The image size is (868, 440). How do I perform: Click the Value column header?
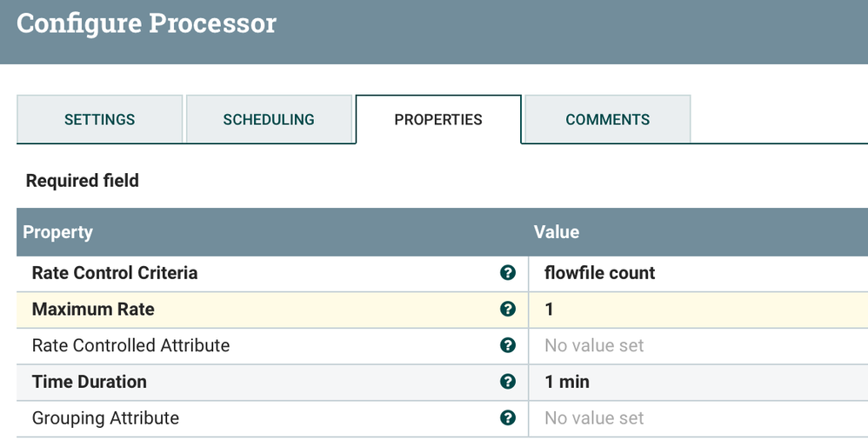(x=557, y=232)
